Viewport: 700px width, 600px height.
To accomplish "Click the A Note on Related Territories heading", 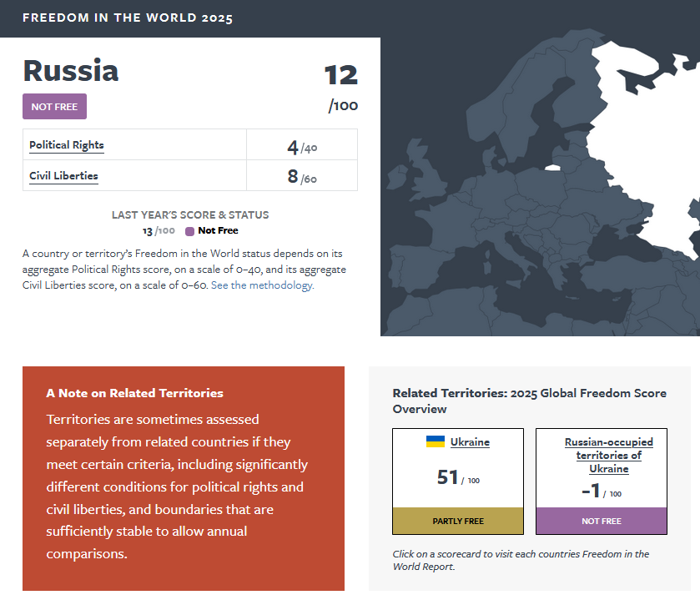I will pos(135,393).
